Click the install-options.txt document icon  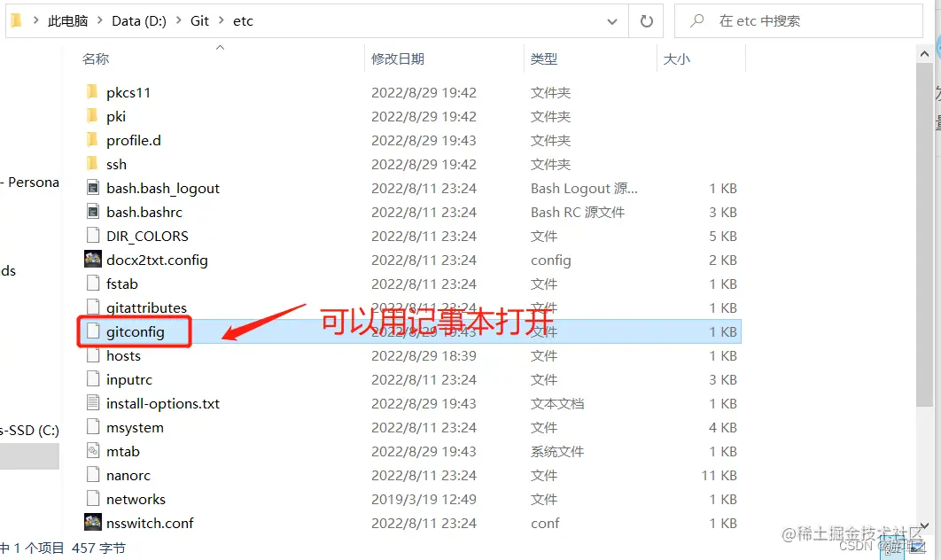pyautogui.click(x=92, y=403)
